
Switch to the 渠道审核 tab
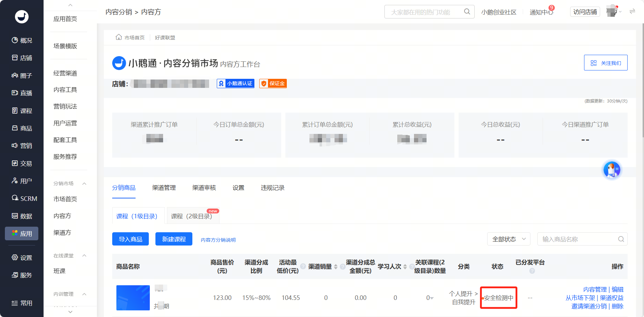(x=204, y=188)
